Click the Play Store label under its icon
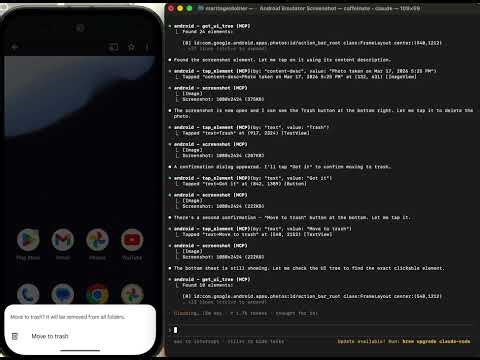 [28, 258]
